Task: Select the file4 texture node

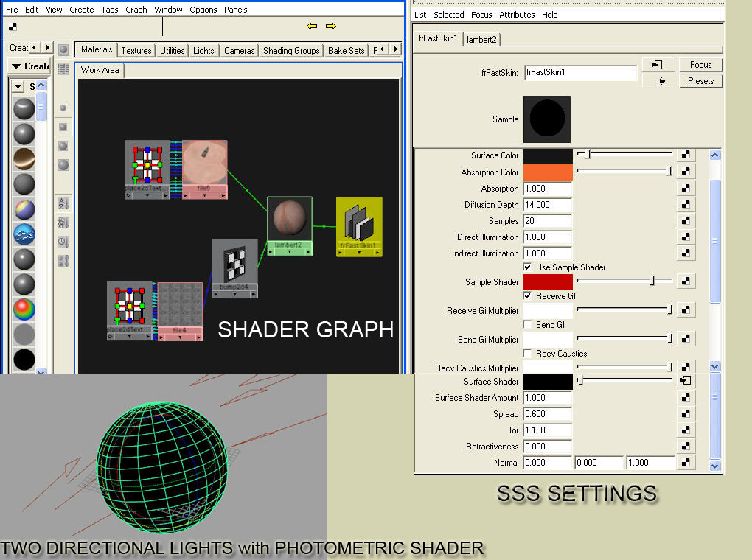Action: [x=181, y=311]
